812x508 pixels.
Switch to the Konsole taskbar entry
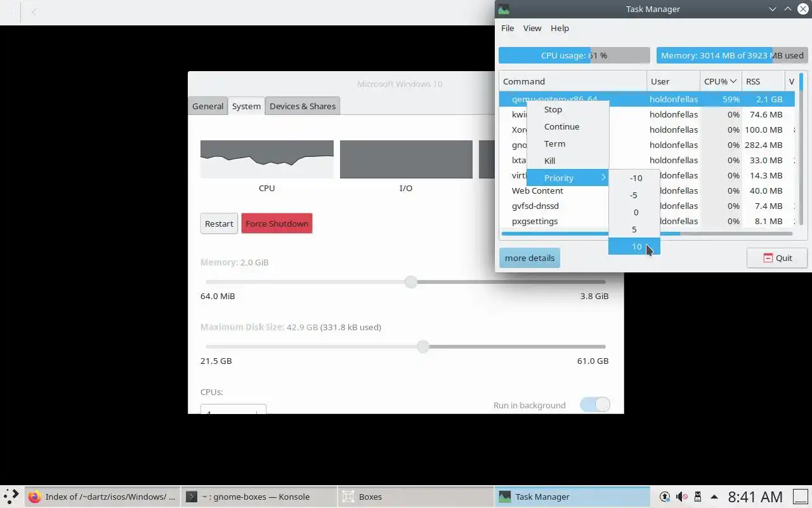click(x=258, y=497)
